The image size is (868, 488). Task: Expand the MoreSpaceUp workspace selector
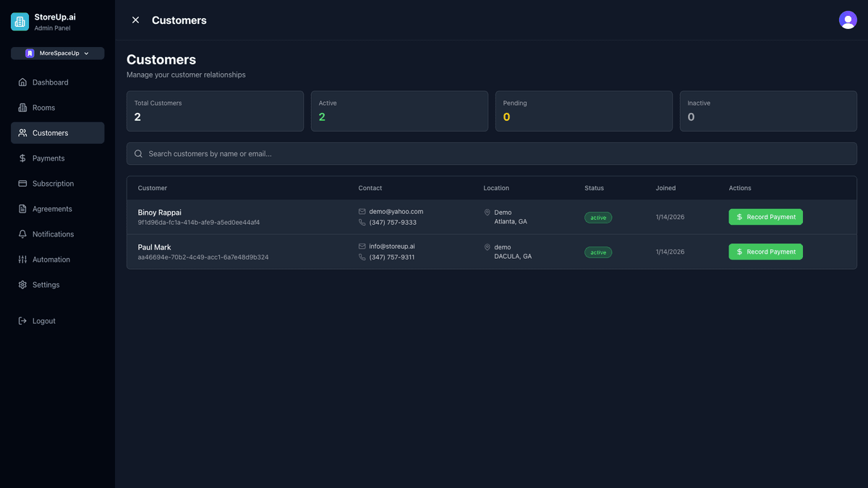57,53
